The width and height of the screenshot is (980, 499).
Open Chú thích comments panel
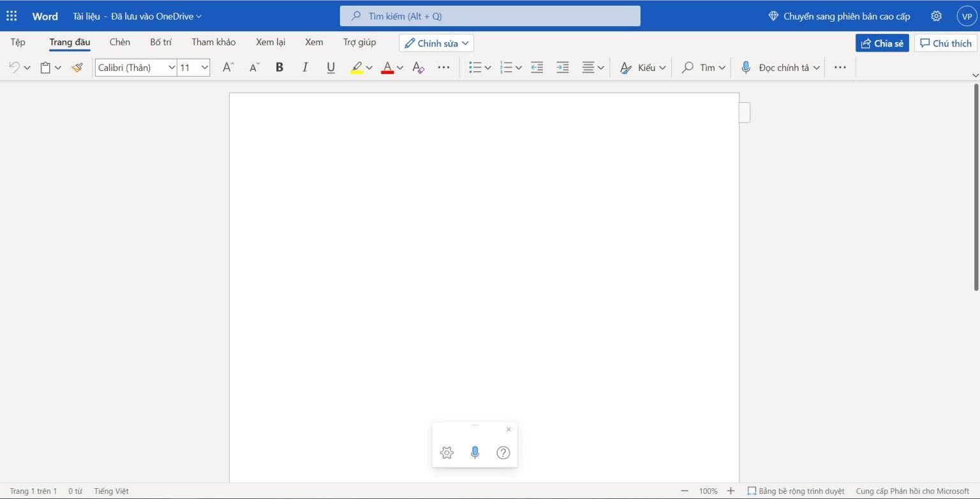pos(946,43)
